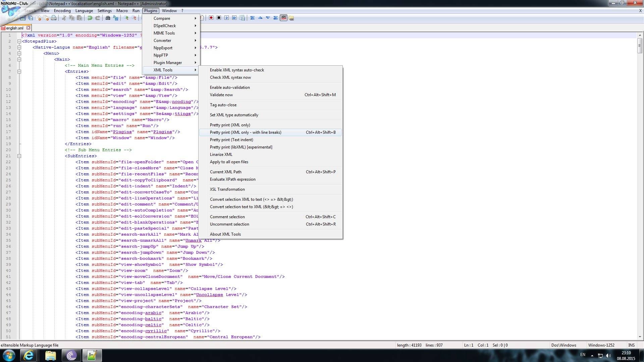Click the Zoom In toolbar icon

126,18
